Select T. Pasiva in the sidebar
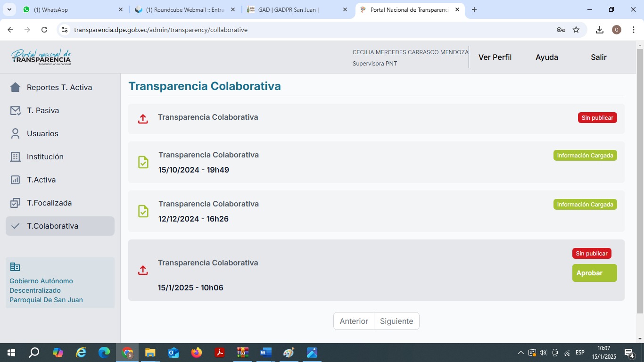The image size is (644, 362). [x=42, y=110]
